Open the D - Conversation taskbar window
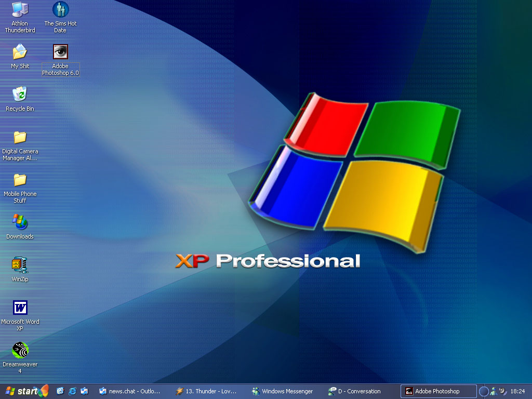This screenshot has width=532, height=399. (359, 391)
